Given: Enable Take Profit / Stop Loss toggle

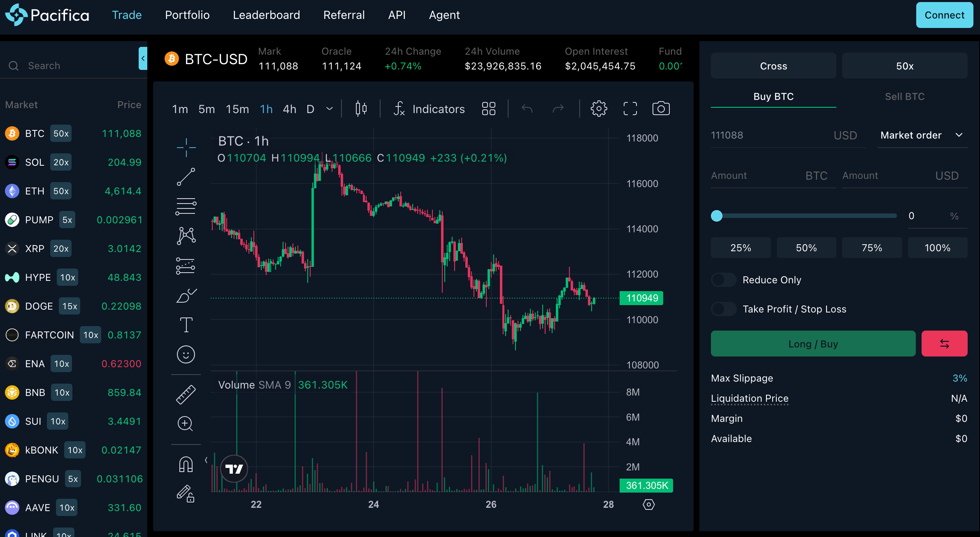Looking at the screenshot, I should click(x=724, y=309).
